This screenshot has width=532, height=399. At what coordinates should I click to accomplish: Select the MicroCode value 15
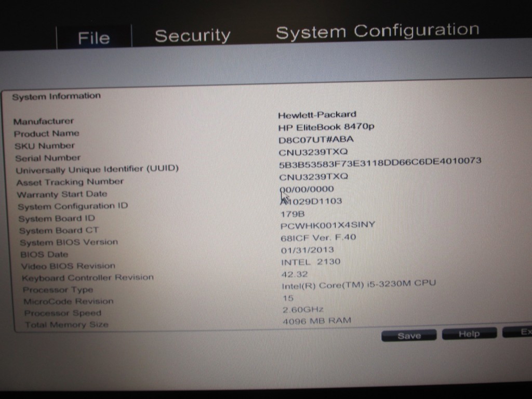pyautogui.click(x=288, y=298)
